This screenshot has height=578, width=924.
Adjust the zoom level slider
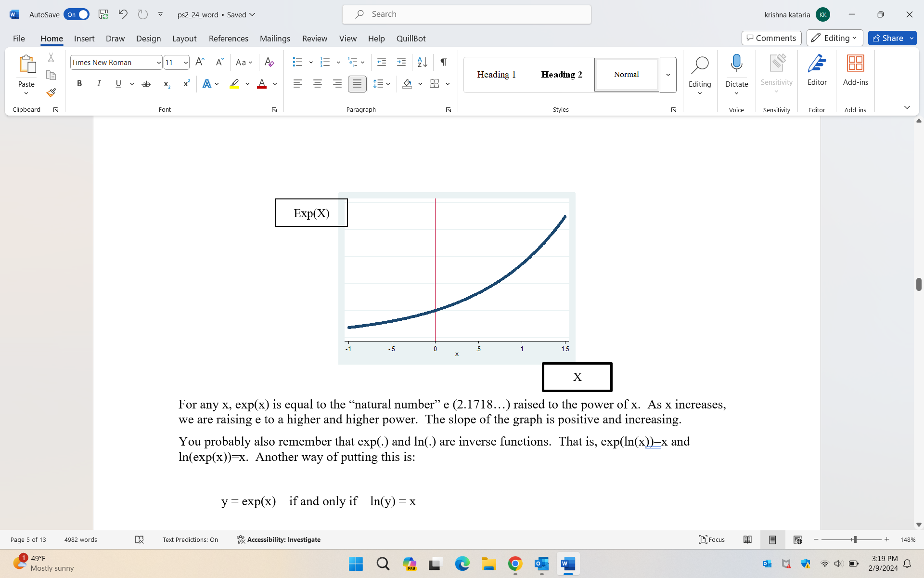(x=854, y=539)
